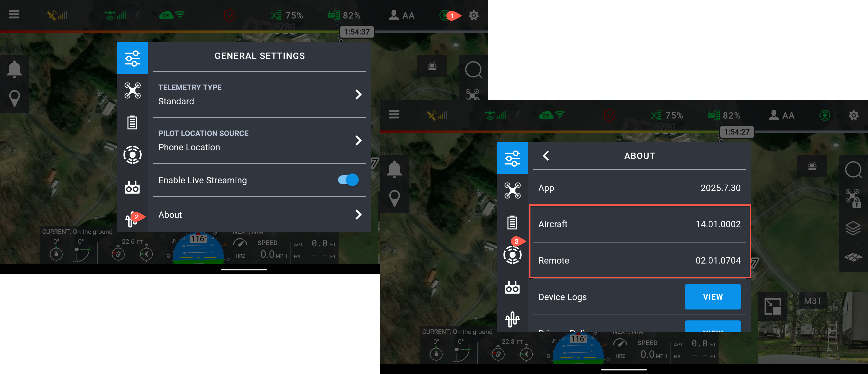Image resolution: width=868 pixels, height=374 pixels.
Task: Expand Pilot Location Source chevron
Action: [358, 140]
